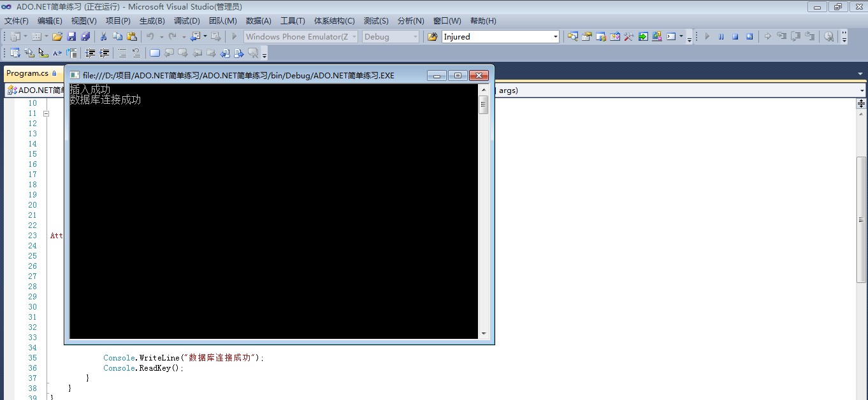Screen dimensions: 868x400
Task: Open the 工具(T) menu
Action: click(293, 21)
